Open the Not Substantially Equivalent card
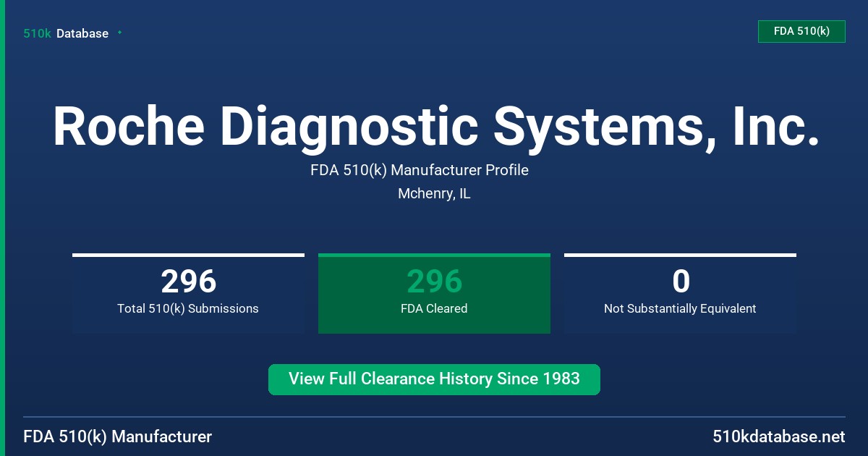The image size is (868, 456). [x=680, y=293]
